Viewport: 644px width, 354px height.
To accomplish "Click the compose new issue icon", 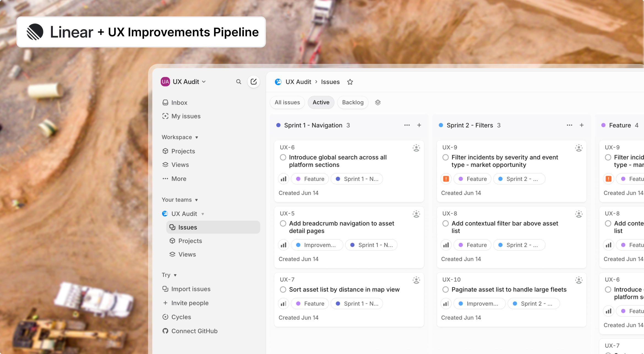I will coord(253,82).
